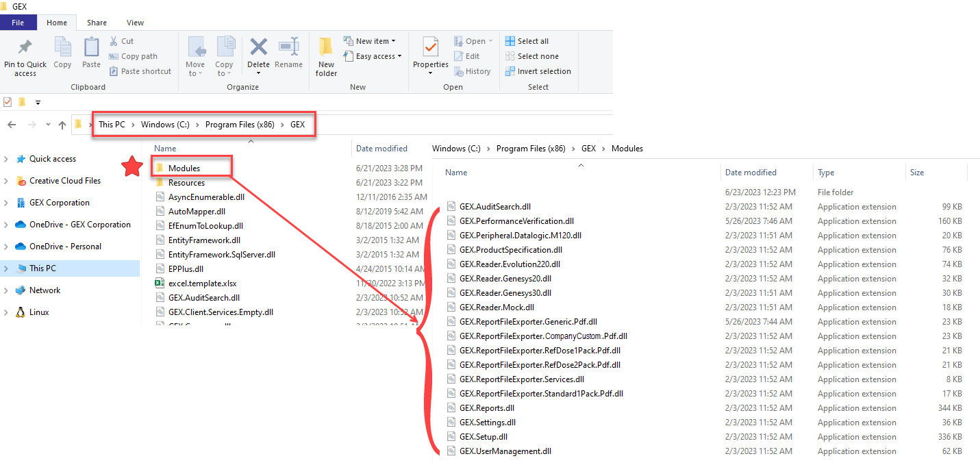The image size is (980, 465).
Task: Open the Move to dropdown
Action: (x=195, y=69)
